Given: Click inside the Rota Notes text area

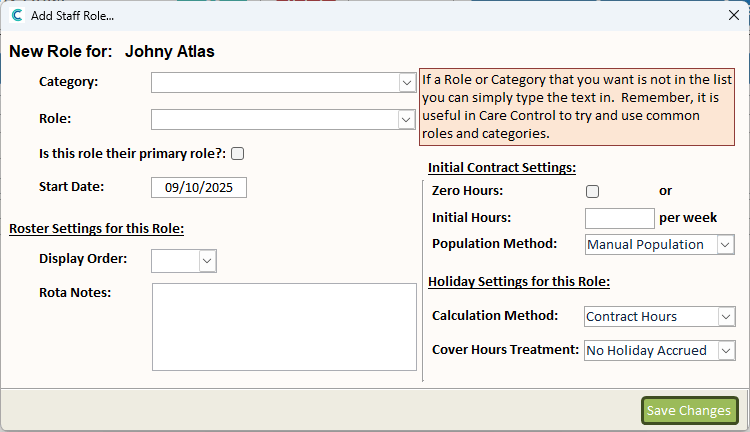Looking at the screenshot, I should 284,327.
